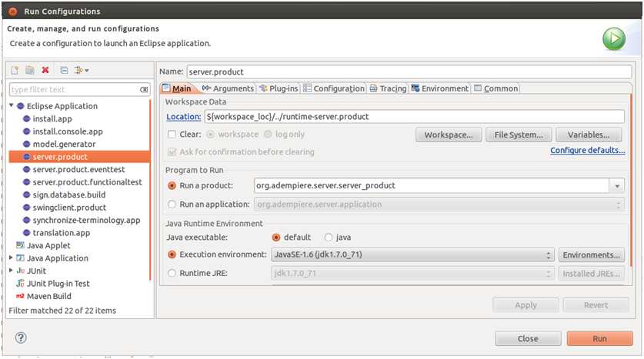Click the Eclipse Application category icon
The height and width of the screenshot is (359, 644).
point(21,106)
